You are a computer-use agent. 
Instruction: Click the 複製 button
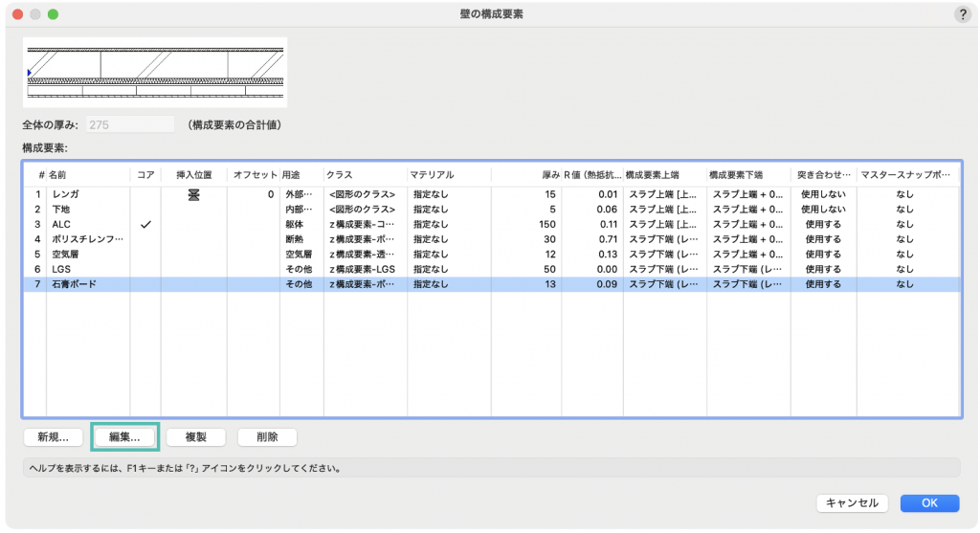point(196,437)
